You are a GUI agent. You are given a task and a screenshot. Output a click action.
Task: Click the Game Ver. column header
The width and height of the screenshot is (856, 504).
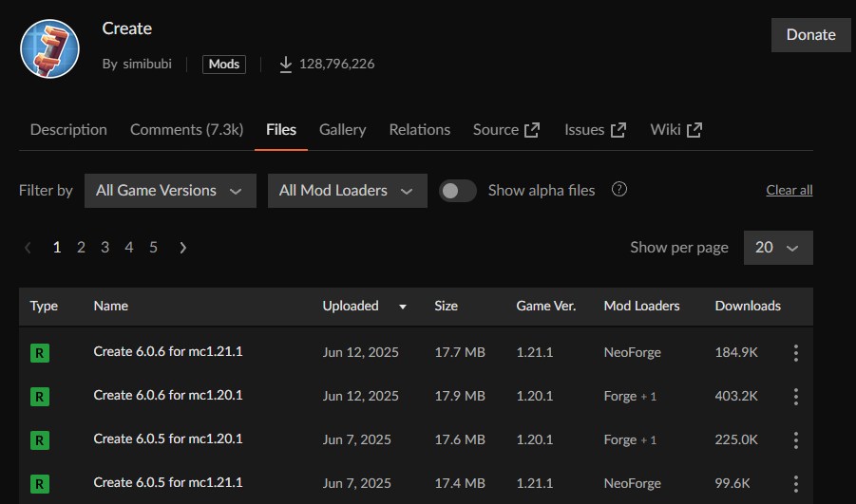tap(546, 306)
